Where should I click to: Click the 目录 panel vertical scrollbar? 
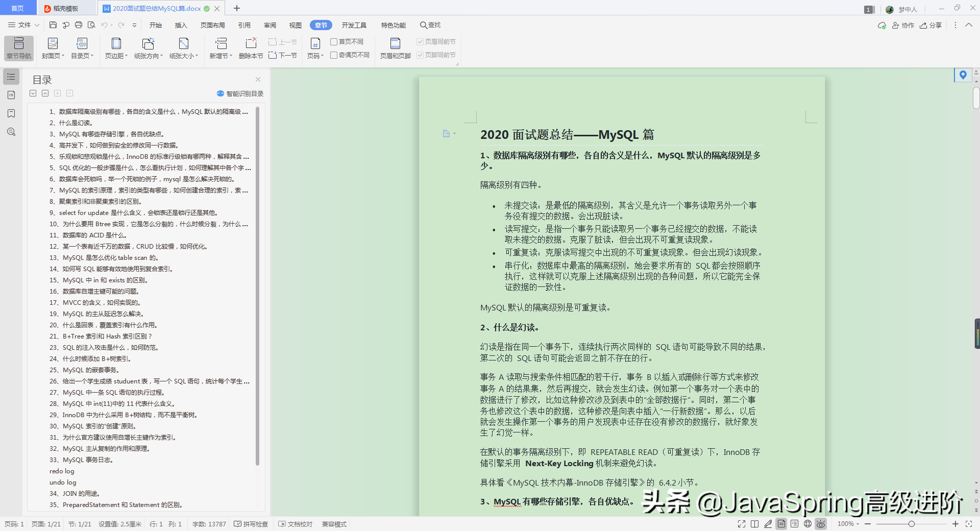coord(257,286)
